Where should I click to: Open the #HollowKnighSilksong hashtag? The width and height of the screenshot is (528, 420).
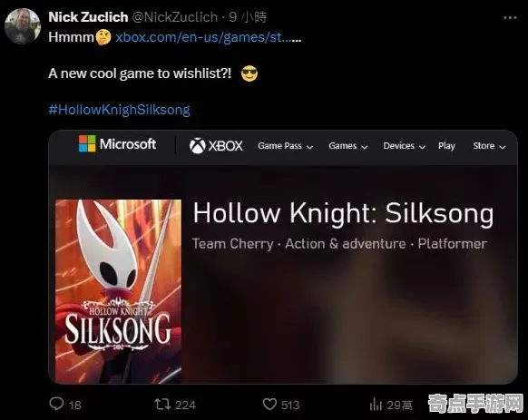click(120, 110)
